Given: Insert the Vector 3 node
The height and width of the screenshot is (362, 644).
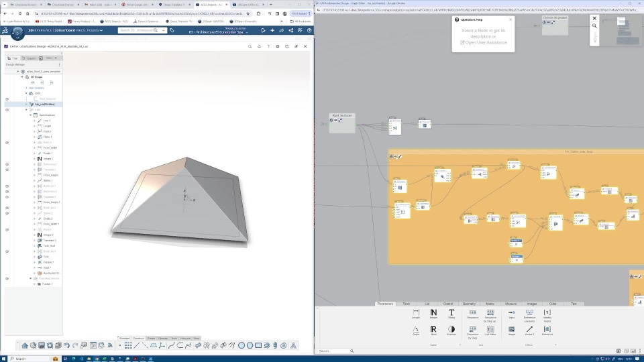Looking at the screenshot, I should (529, 330).
